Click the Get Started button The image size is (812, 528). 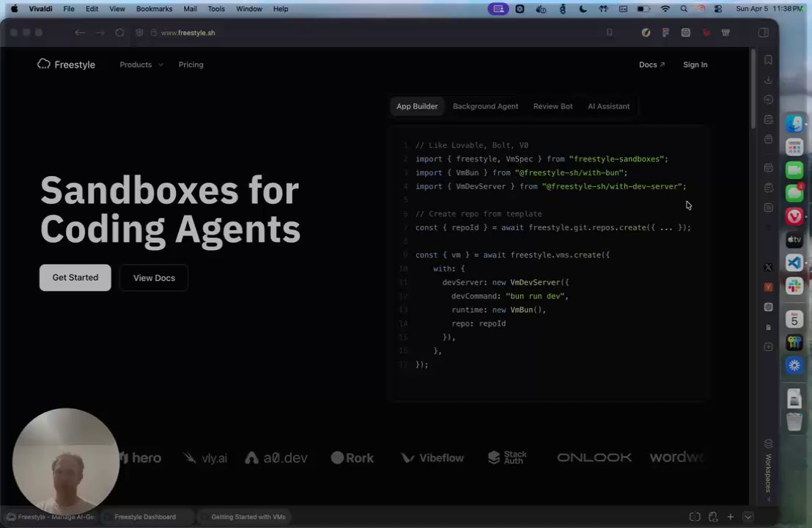75,278
